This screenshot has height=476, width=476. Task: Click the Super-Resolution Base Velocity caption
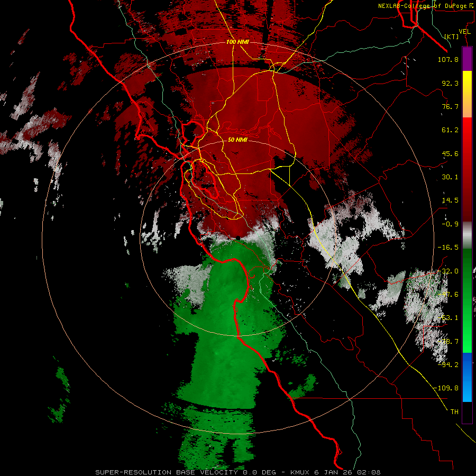(238, 472)
